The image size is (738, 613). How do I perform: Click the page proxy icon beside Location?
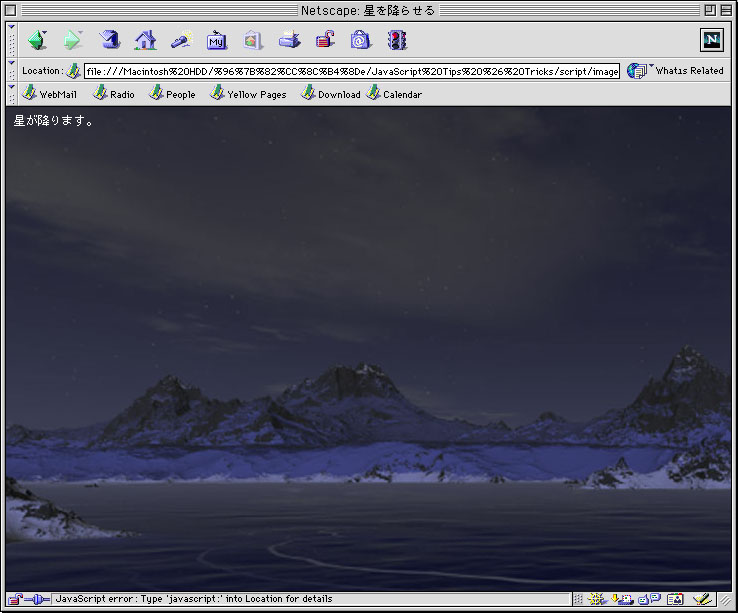click(73, 71)
